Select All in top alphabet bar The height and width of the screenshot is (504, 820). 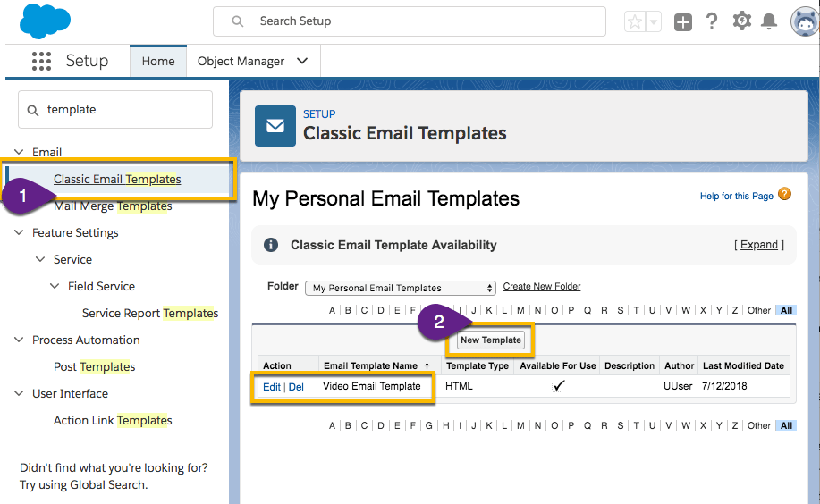[786, 311]
